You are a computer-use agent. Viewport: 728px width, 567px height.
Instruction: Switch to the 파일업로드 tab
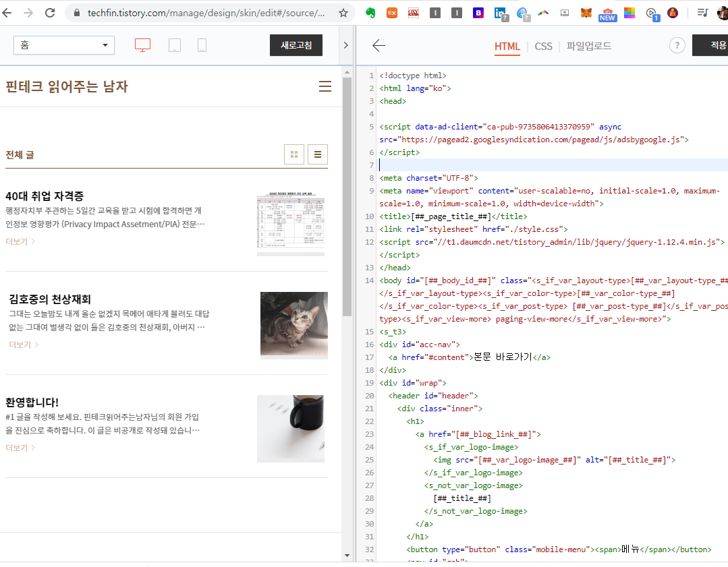589,46
